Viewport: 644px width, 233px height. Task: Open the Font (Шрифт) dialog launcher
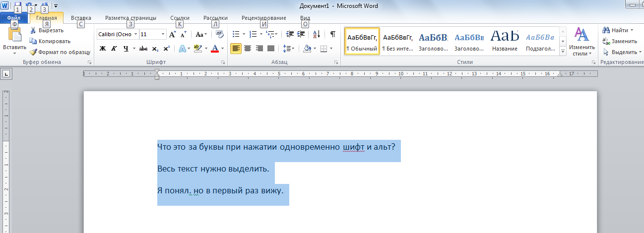[x=223, y=62]
